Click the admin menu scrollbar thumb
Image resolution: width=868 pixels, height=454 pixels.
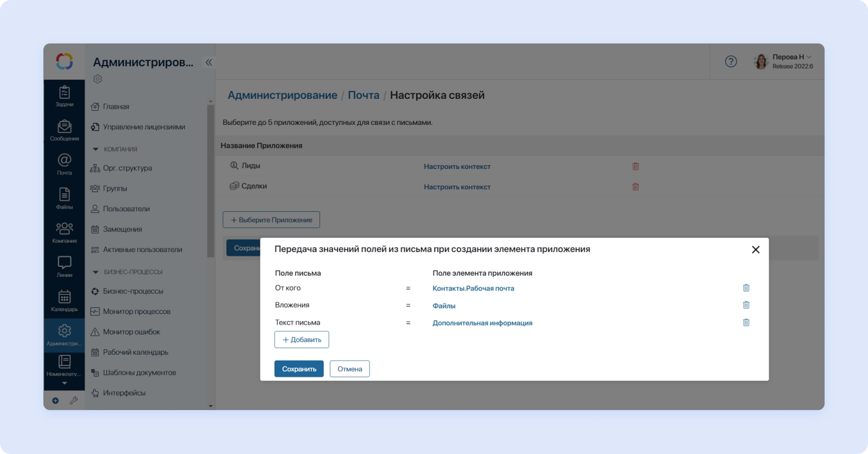tap(210, 181)
